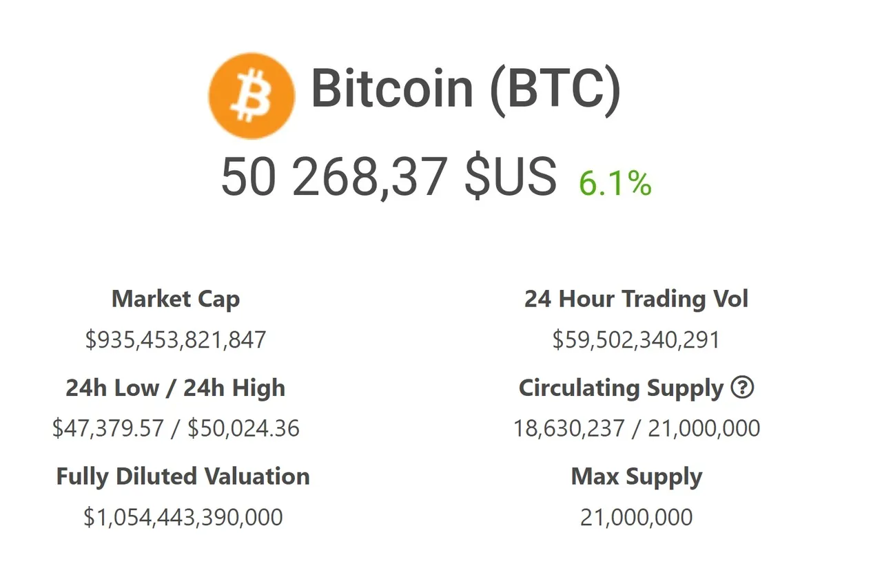
Task: Click the orange Bitcoin logo icon
Action: point(252,95)
